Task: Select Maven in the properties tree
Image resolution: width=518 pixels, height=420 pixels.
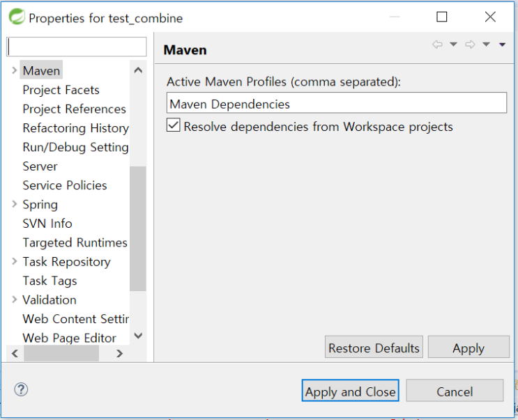Action: click(x=41, y=70)
